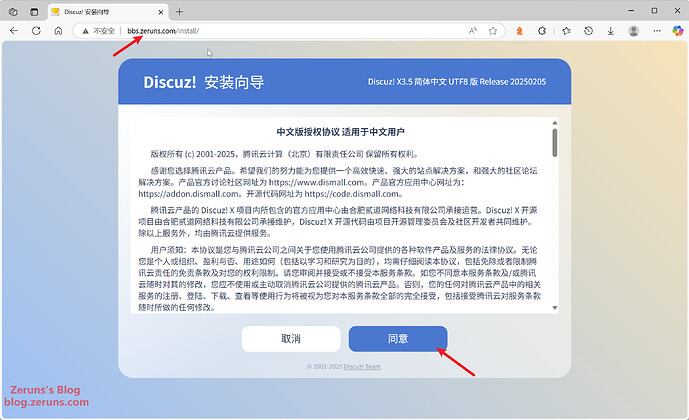Click the 同意 agree button
Screen dimensions: 689x420
pyautogui.click(x=398, y=339)
